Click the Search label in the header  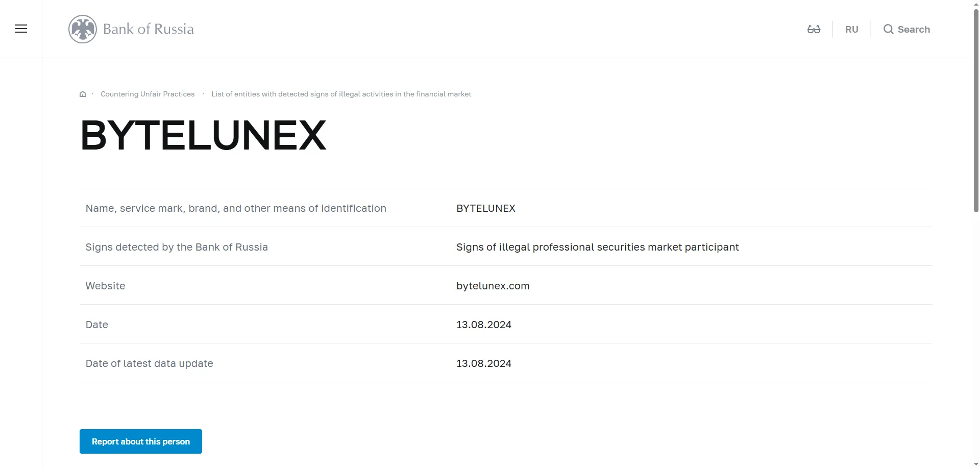pos(914,29)
